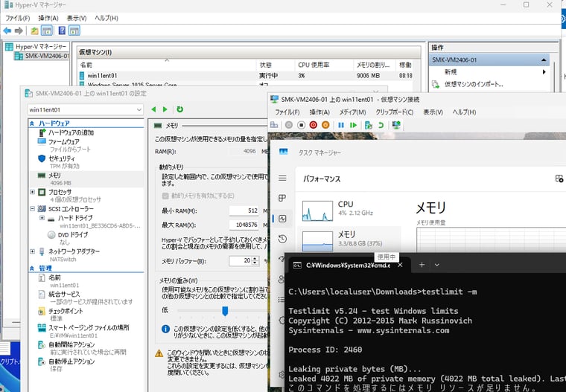Select チェックポイント in settings tree
The width and height of the screenshot is (566, 392).
(66, 311)
